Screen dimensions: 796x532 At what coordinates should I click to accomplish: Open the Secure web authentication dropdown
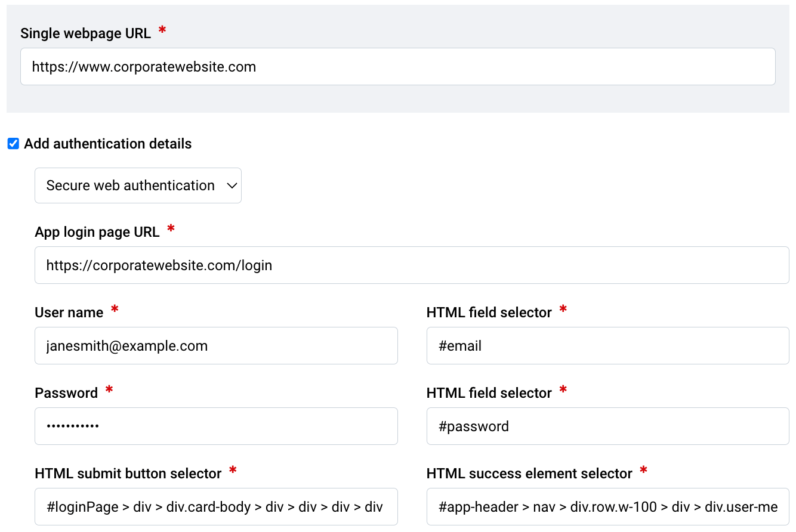click(x=138, y=185)
